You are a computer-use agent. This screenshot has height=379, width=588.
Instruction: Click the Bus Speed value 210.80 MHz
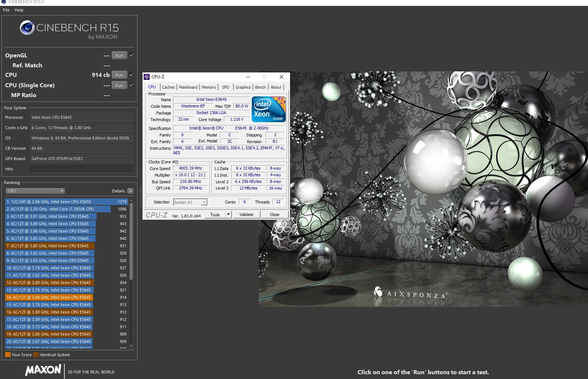coord(191,181)
